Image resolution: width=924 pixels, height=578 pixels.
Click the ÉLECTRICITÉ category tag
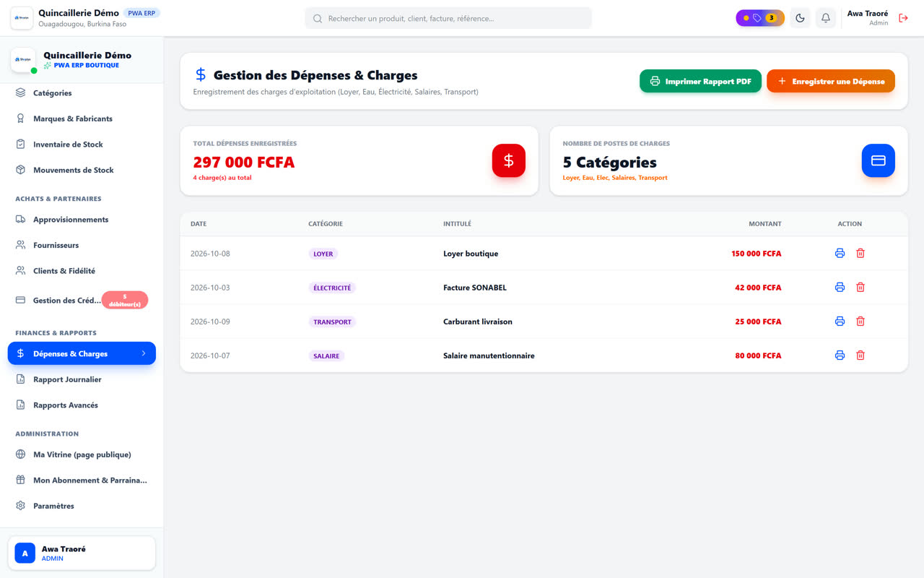click(x=332, y=288)
